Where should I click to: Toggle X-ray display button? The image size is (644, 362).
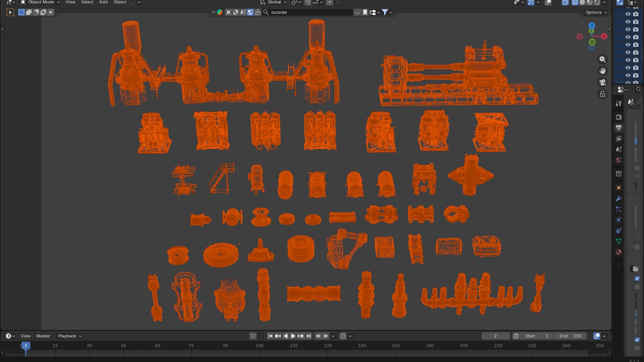[565, 2]
